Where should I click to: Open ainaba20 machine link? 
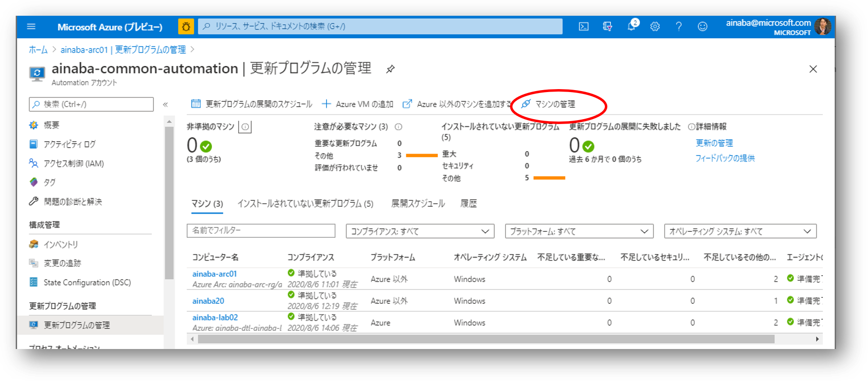(x=208, y=301)
